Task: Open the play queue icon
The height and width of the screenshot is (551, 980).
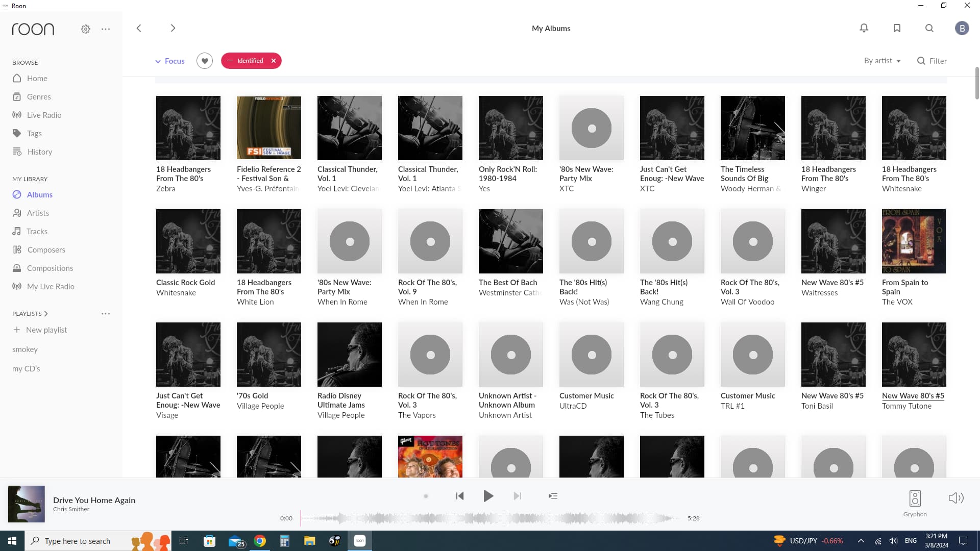Action: point(553,496)
